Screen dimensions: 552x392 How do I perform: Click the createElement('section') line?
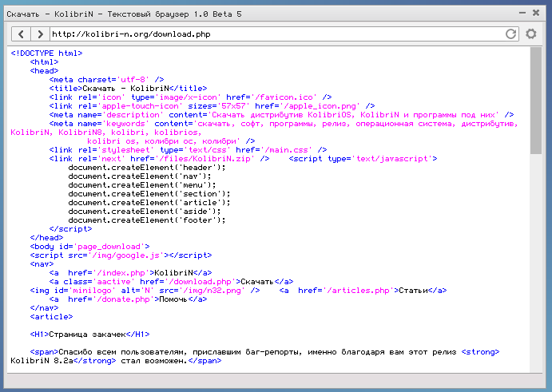point(149,194)
